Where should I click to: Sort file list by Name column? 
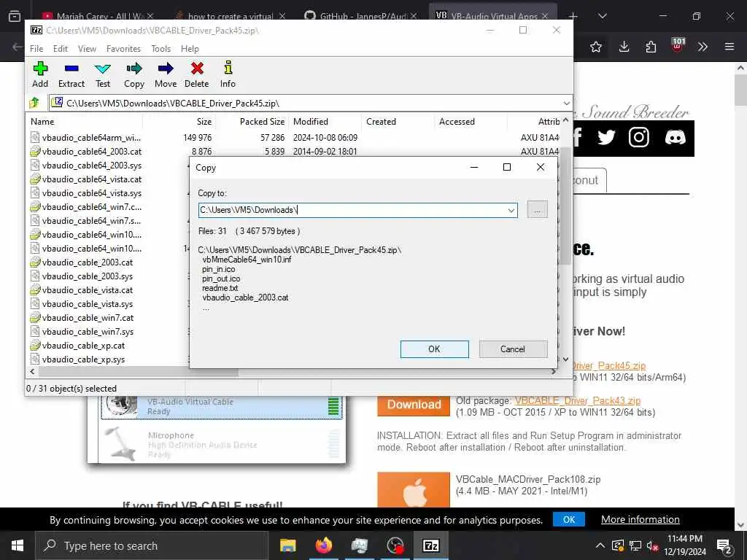pos(85,122)
